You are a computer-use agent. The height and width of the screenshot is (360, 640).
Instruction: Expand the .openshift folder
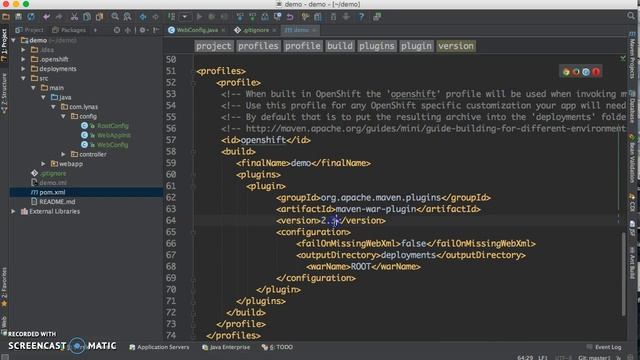tap(23, 59)
